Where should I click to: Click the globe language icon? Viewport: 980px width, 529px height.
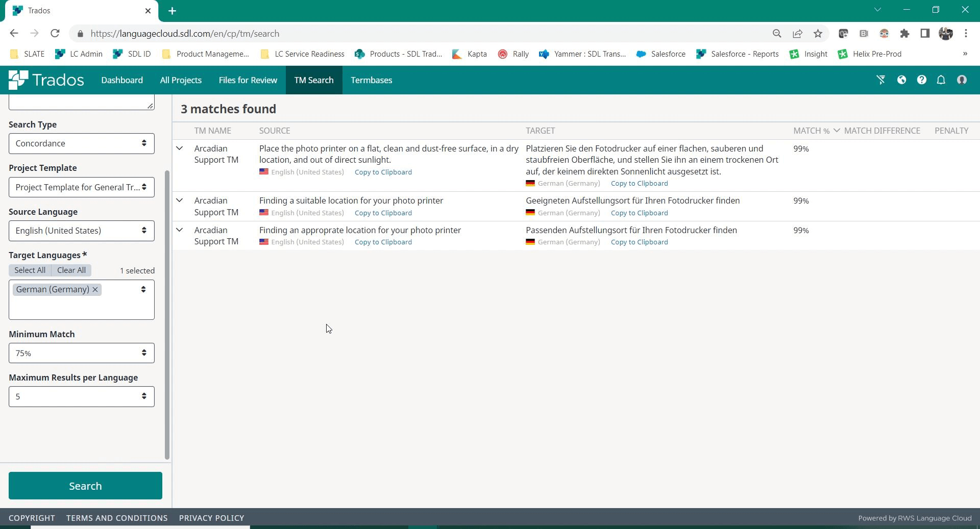[901, 80]
